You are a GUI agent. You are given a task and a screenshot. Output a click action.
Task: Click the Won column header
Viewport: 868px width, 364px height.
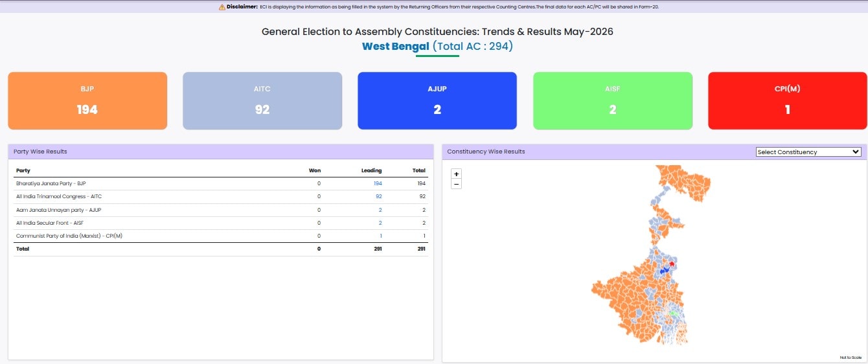pos(315,170)
